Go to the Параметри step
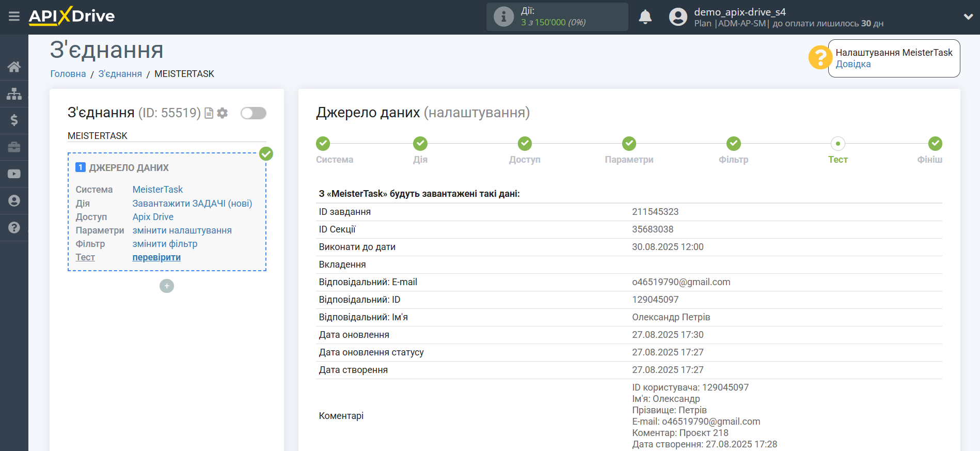This screenshot has height=451, width=980. click(629, 144)
